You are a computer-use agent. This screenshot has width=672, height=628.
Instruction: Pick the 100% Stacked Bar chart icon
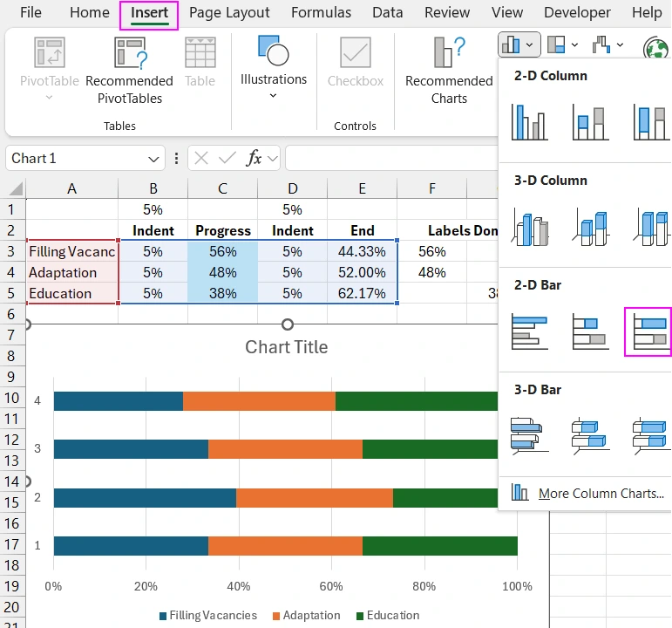(x=648, y=331)
